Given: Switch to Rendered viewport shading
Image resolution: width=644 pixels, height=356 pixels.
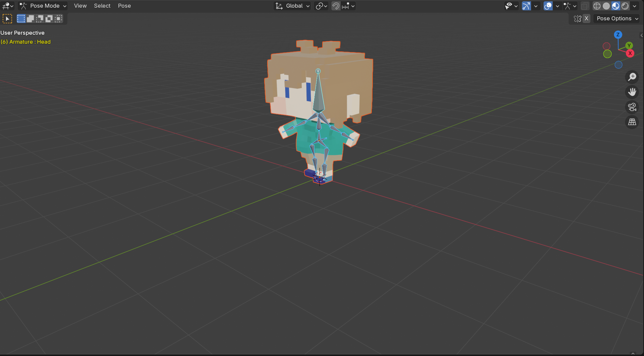Looking at the screenshot, I should pyautogui.click(x=625, y=6).
